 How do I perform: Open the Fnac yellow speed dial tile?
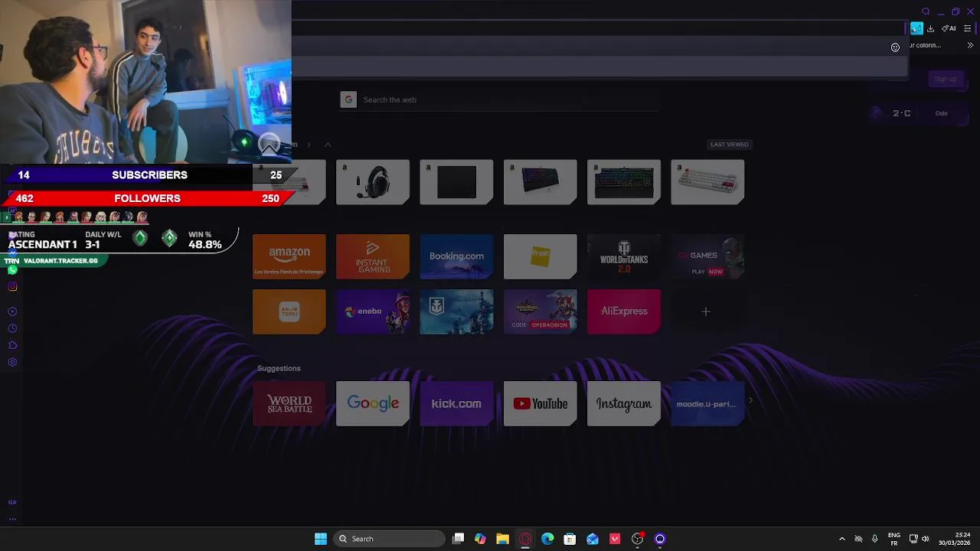click(540, 256)
